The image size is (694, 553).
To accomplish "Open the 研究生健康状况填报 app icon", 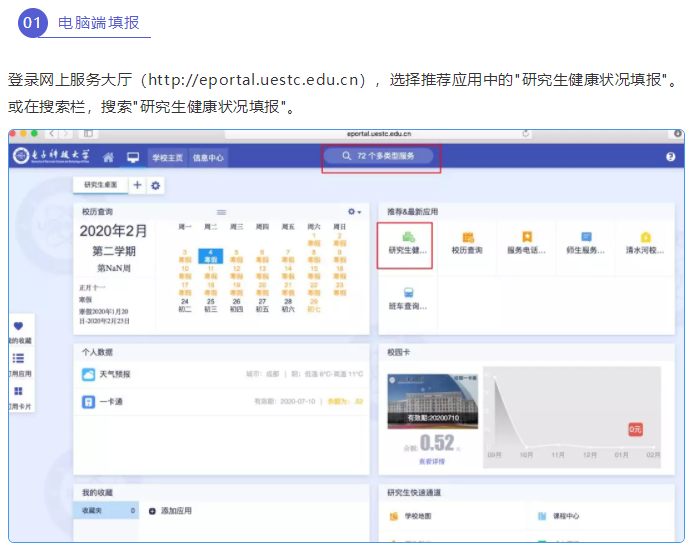I will 407,241.
